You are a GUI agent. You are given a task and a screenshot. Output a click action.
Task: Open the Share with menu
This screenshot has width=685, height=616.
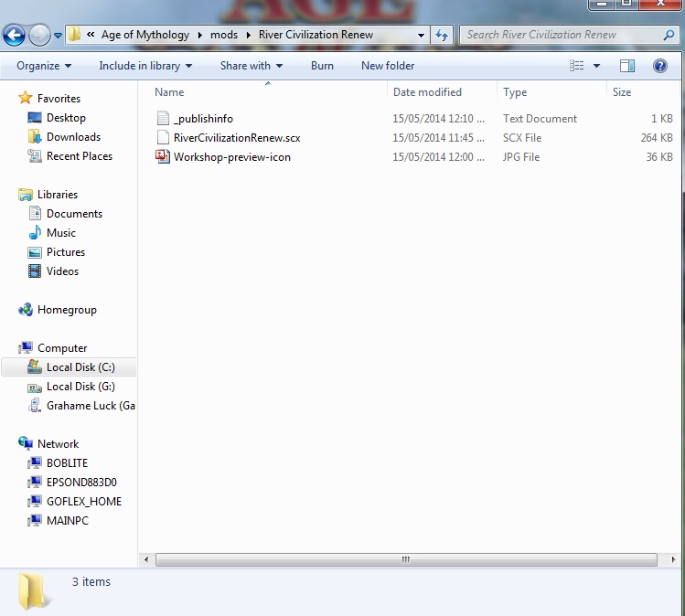[x=252, y=66]
